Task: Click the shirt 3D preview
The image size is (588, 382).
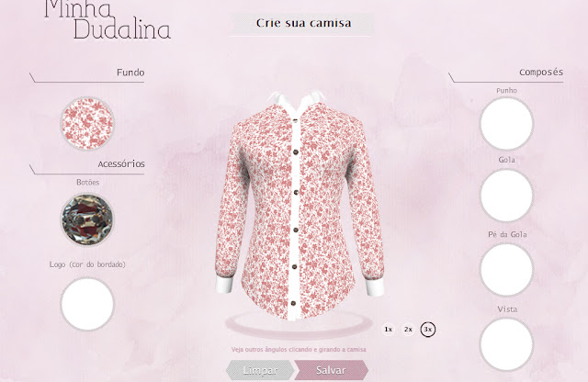Action: (300, 204)
